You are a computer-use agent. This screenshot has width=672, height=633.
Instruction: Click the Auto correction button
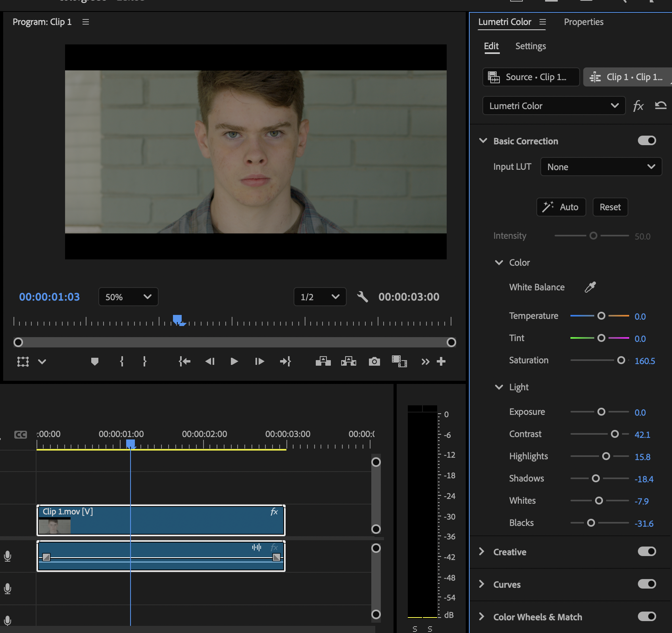561,207
